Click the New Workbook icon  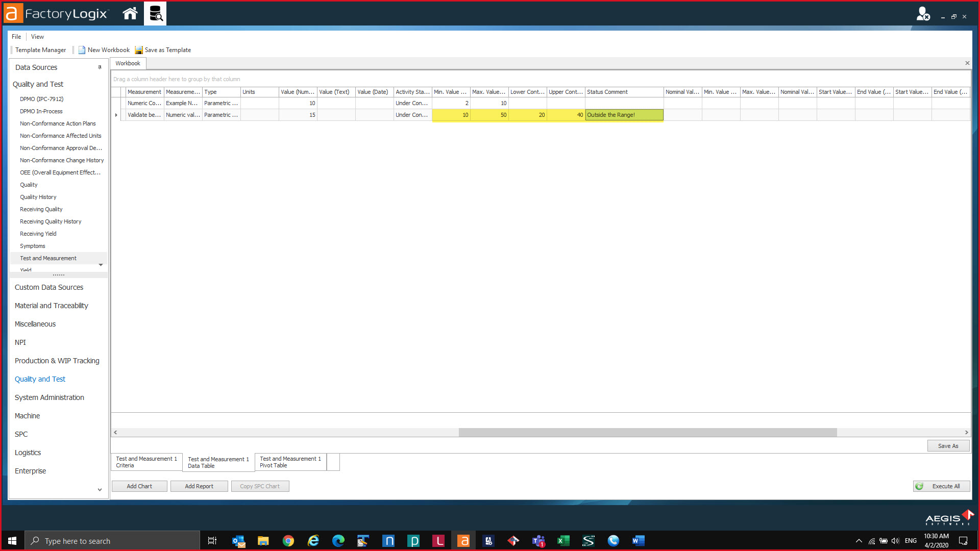tap(82, 50)
